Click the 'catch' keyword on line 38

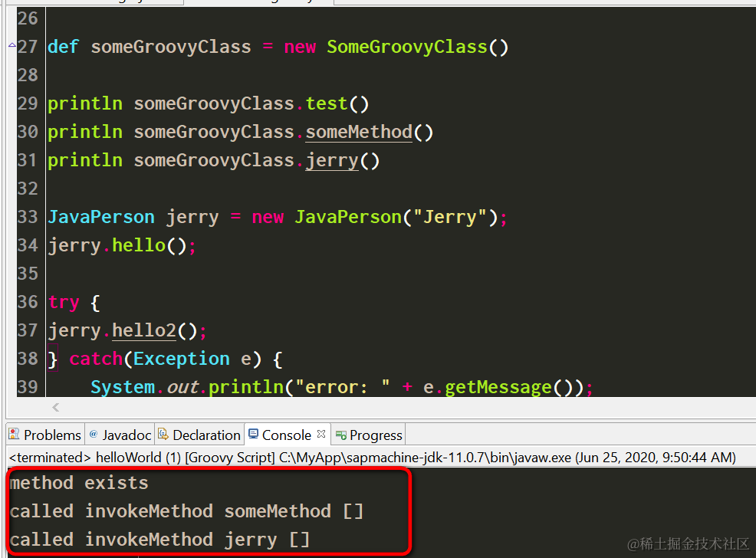pos(96,359)
